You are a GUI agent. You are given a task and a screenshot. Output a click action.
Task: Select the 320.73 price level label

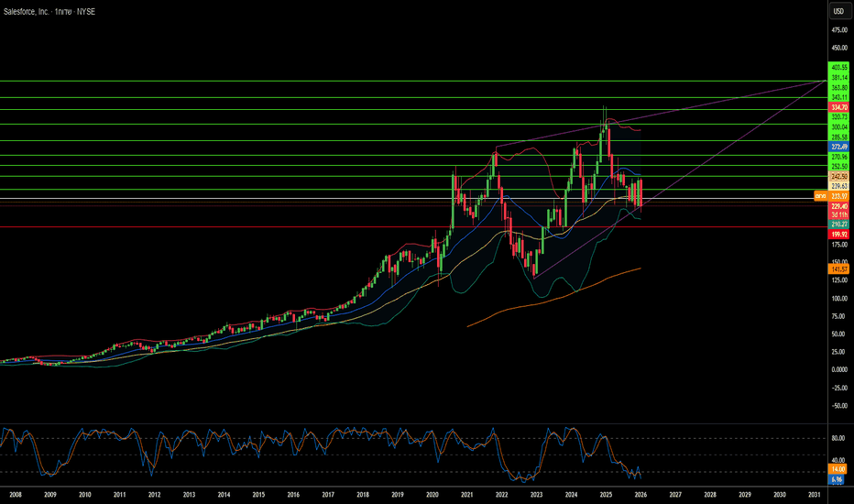tap(838, 117)
